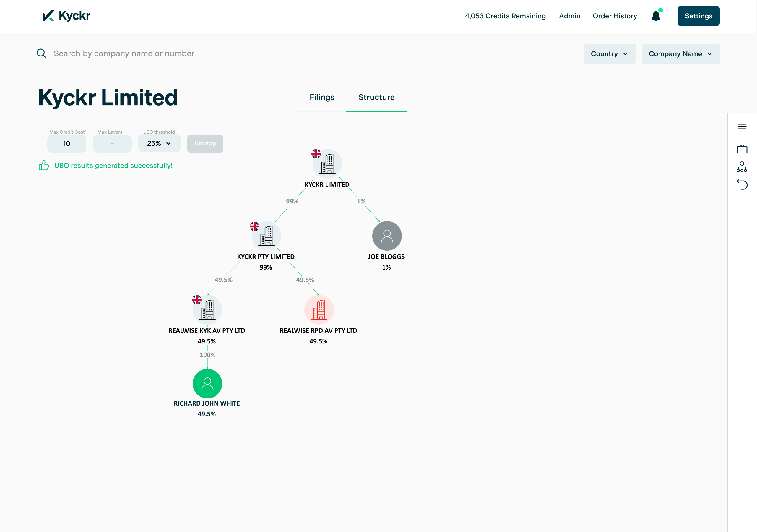The width and height of the screenshot is (757, 532).
Task: Open the Company Name dropdown
Action: click(x=681, y=54)
